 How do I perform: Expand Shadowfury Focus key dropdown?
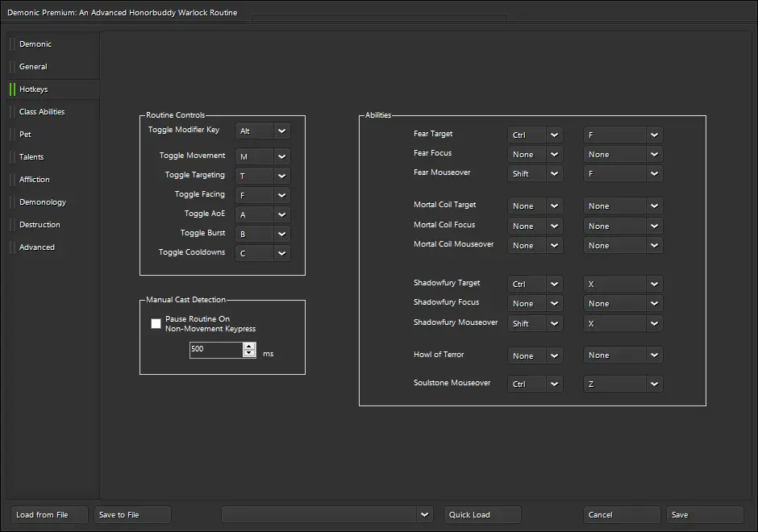[x=623, y=303]
